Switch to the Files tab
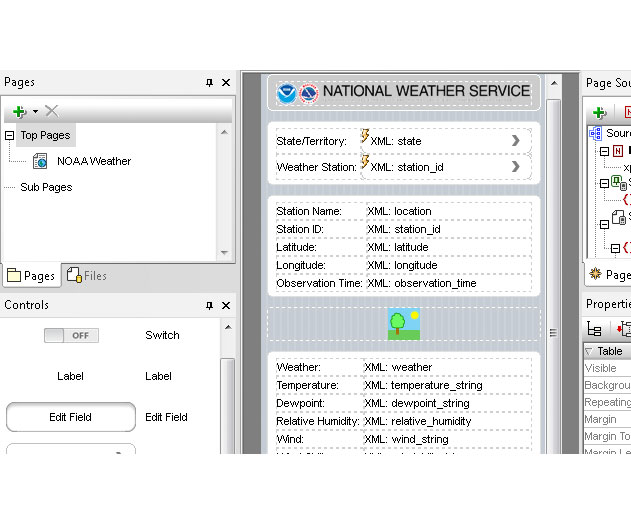The width and height of the screenshot is (631, 522). pos(87,276)
